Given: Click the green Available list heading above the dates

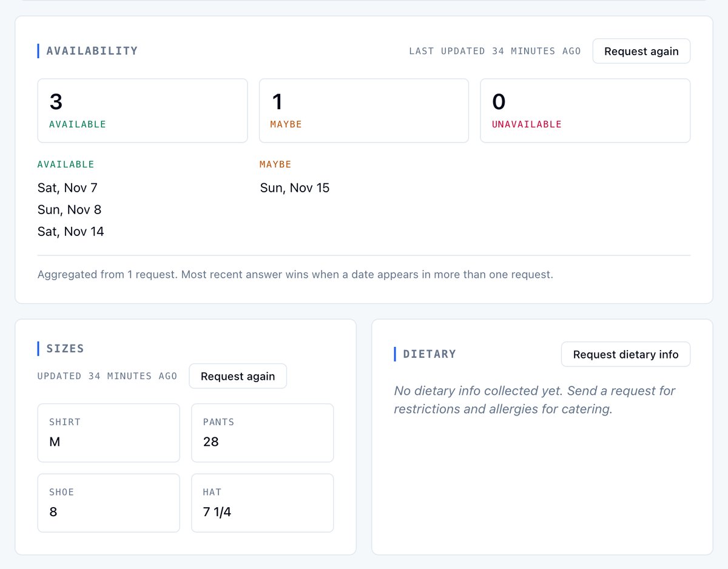Looking at the screenshot, I should click(x=66, y=164).
